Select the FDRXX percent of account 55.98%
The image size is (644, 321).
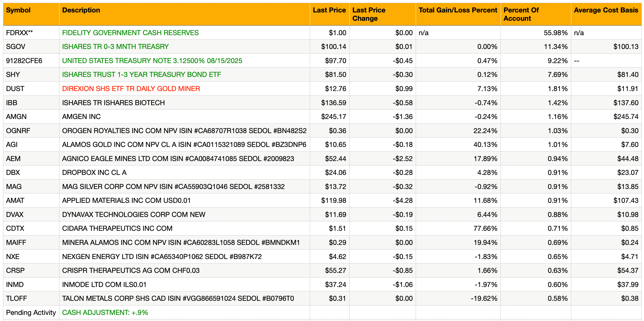click(536, 33)
